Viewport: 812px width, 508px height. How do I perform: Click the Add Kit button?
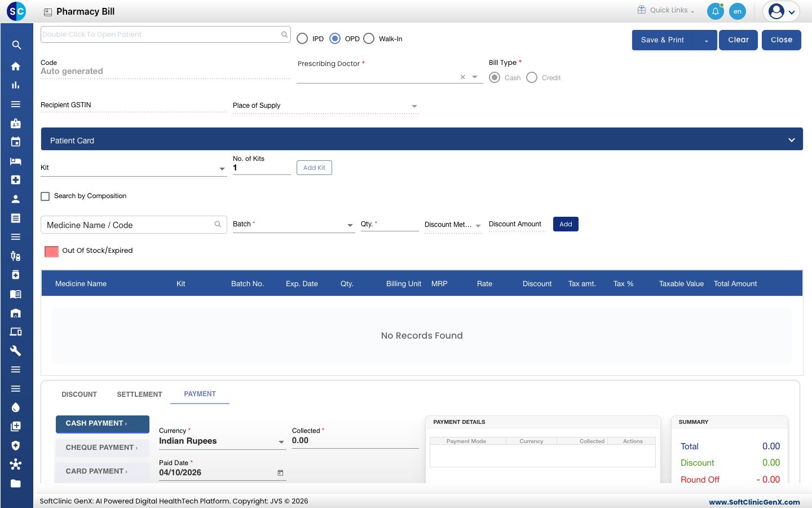click(314, 168)
